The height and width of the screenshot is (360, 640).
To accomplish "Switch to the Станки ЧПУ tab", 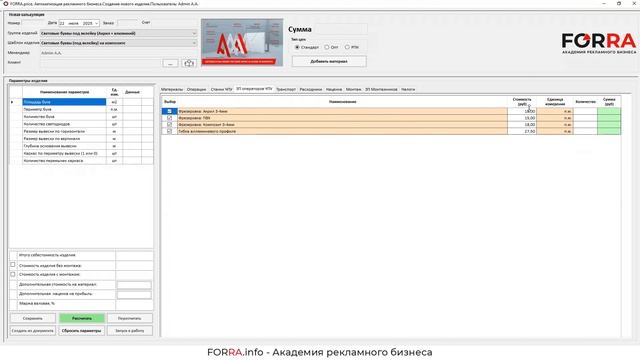I will [x=221, y=89].
